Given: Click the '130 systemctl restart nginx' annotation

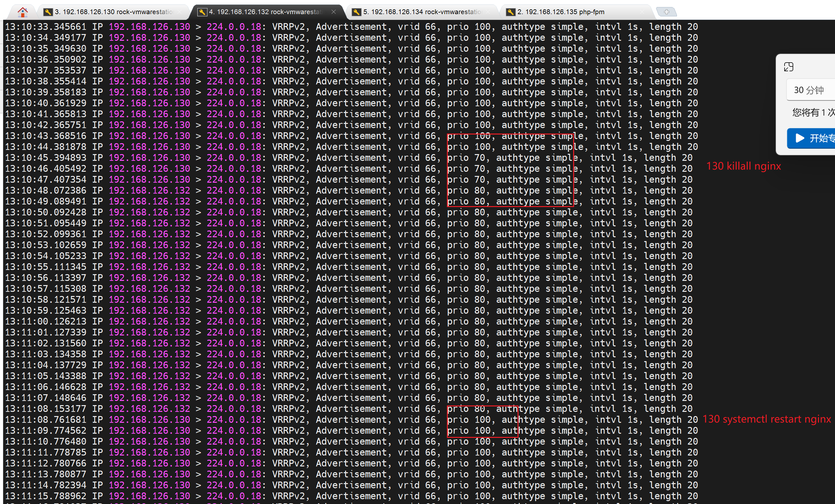Looking at the screenshot, I should [x=767, y=419].
